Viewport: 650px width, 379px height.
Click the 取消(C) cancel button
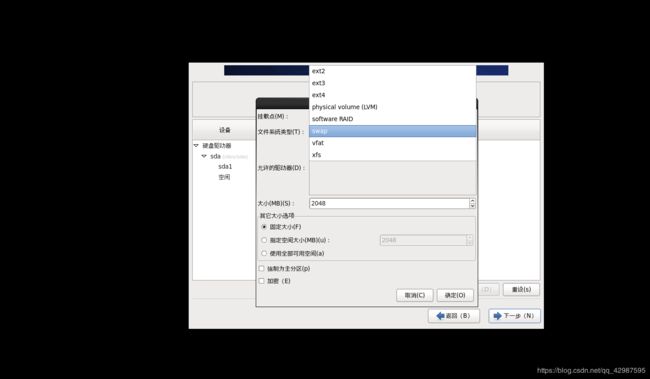coord(415,295)
